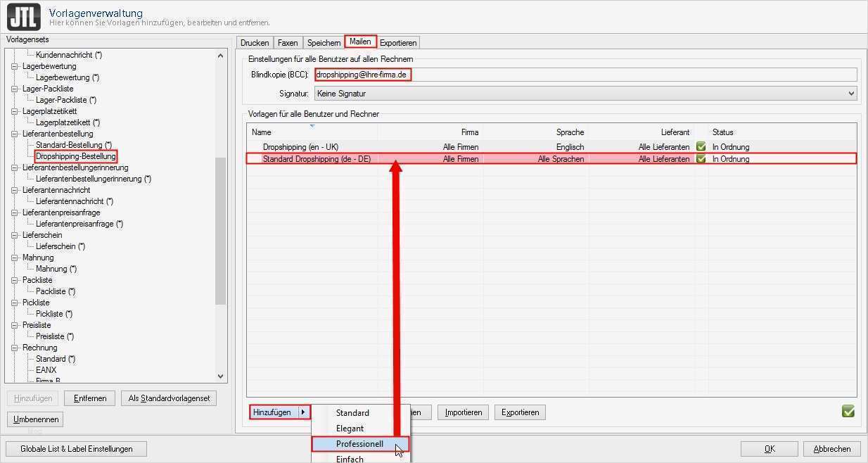Viewport: 868px width, 463px height.
Task: Select the Standard Dropshipping (de - DE) row
Action: 551,159
